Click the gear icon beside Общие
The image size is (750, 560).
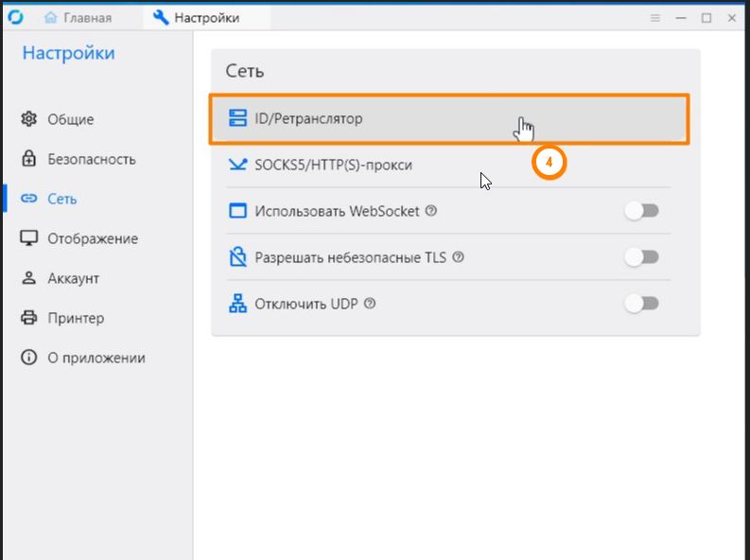pyautogui.click(x=28, y=118)
